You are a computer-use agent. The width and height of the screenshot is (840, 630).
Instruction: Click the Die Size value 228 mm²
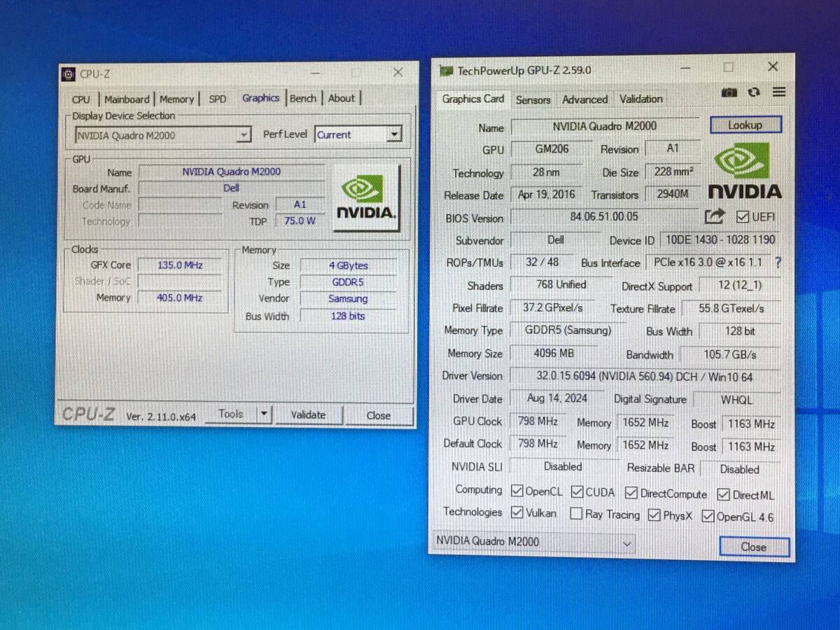(673, 171)
